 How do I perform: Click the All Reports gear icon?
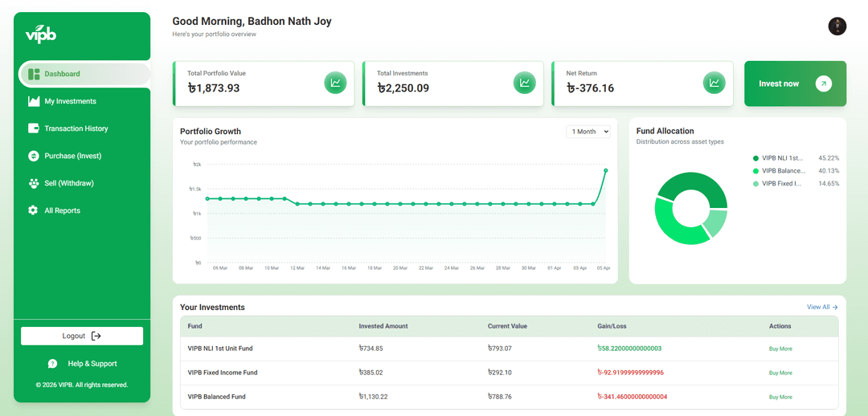click(33, 210)
